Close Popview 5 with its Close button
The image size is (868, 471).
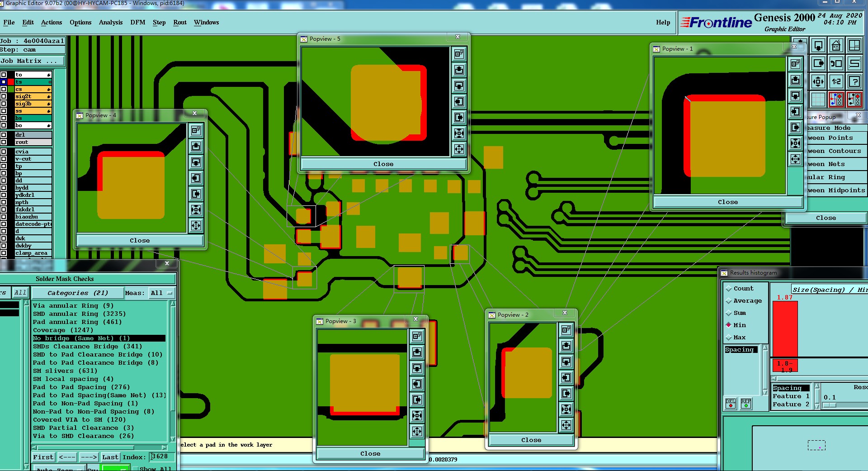(x=383, y=164)
